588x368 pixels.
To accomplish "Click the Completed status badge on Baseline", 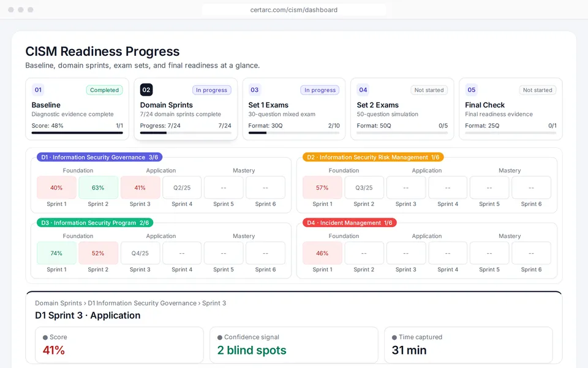I will [104, 90].
